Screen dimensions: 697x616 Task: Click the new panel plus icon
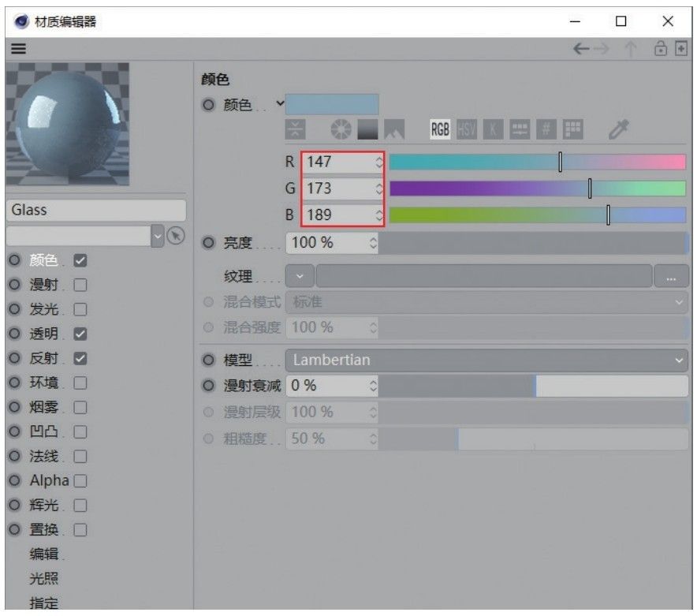coord(681,48)
